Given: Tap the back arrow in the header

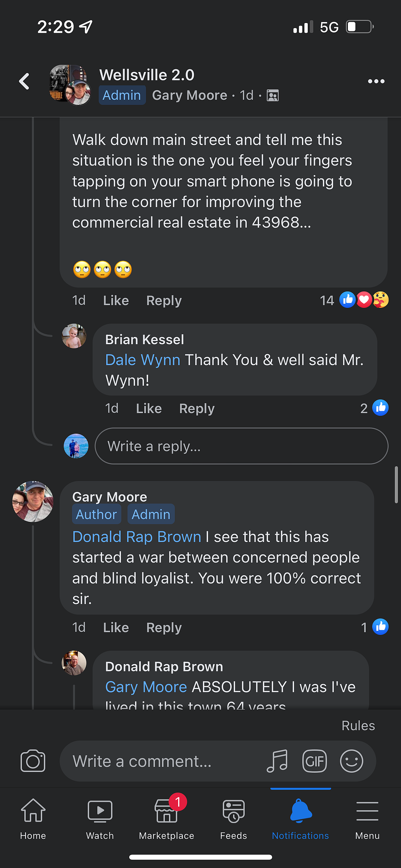Looking at the screenshot, I should (24, 81).
